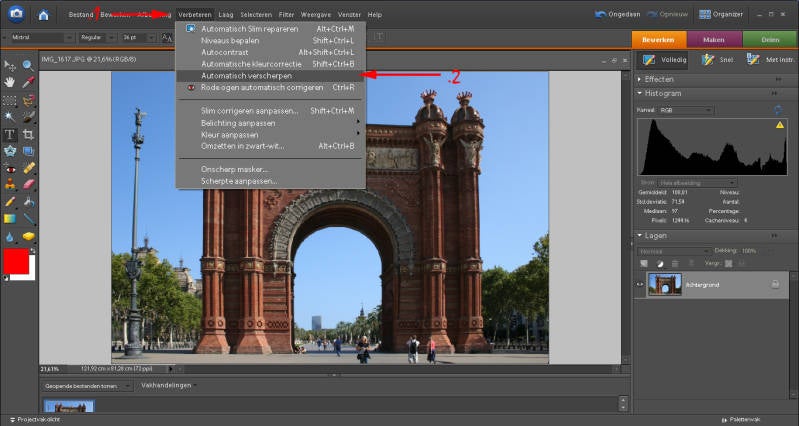Choose the Crop tool
The height and width of the screenshot is (426, 799).
pyautogui.click(x=28, y=134)
